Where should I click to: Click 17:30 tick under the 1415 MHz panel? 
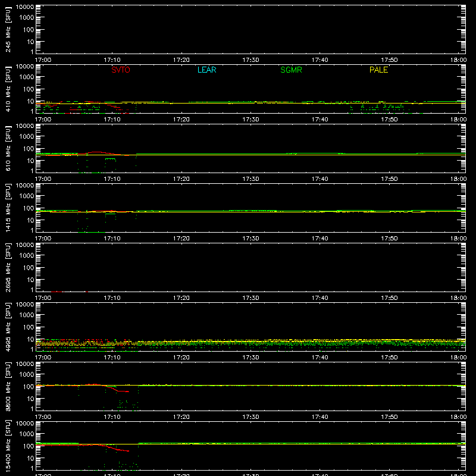(x=250, y=239)
